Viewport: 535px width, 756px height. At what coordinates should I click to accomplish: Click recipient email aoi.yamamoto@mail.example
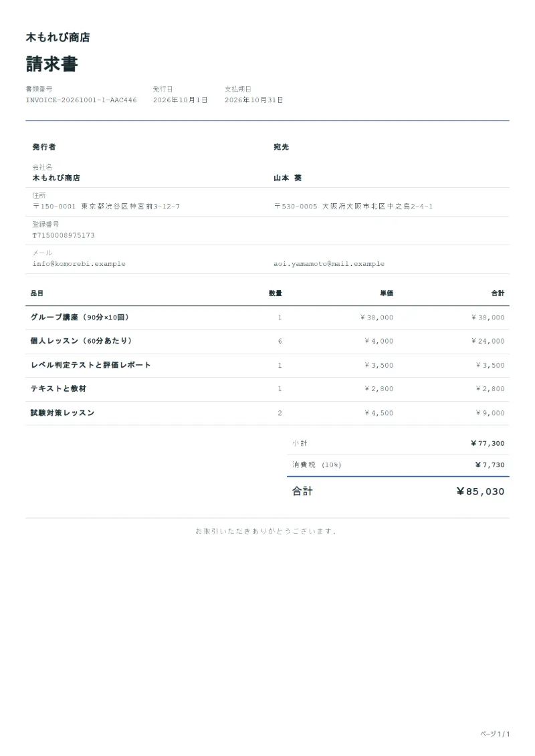329,264
